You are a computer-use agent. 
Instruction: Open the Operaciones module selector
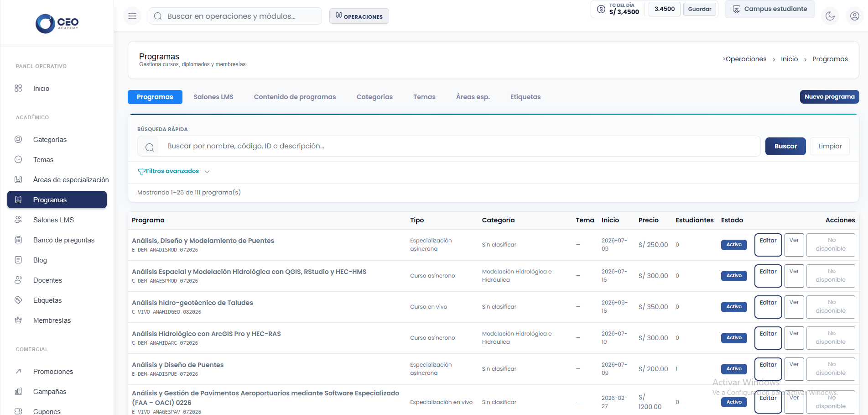[x=359, y=16]
